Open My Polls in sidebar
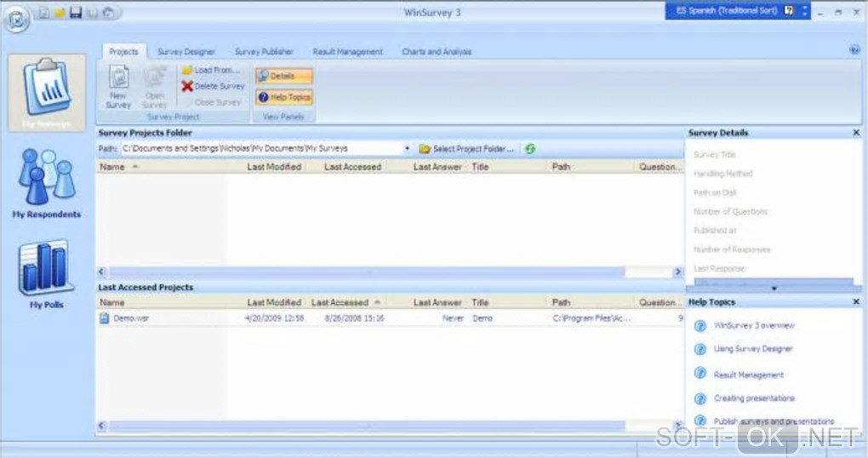Viewport: 868px width, 458px height. coord(47,274)
